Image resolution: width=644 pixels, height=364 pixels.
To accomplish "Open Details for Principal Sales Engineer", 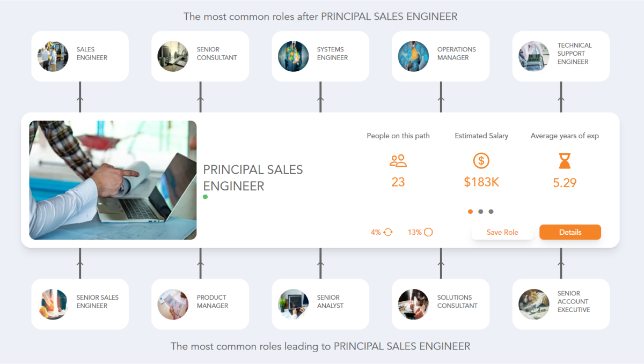I will tap(570, 232).
